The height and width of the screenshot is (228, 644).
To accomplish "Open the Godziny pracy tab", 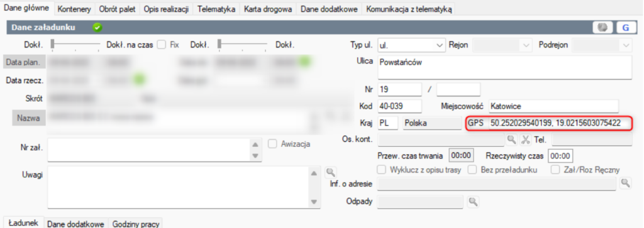I will pyautogui.click(x=136, y=224).
